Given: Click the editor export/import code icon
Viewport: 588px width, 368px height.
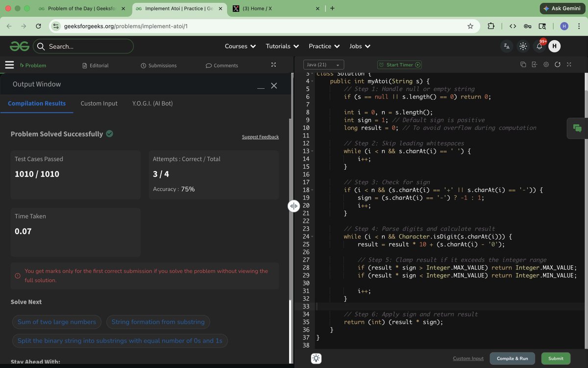Looking at the screenshot, I should pyautogui.click(x=534, y=65).
